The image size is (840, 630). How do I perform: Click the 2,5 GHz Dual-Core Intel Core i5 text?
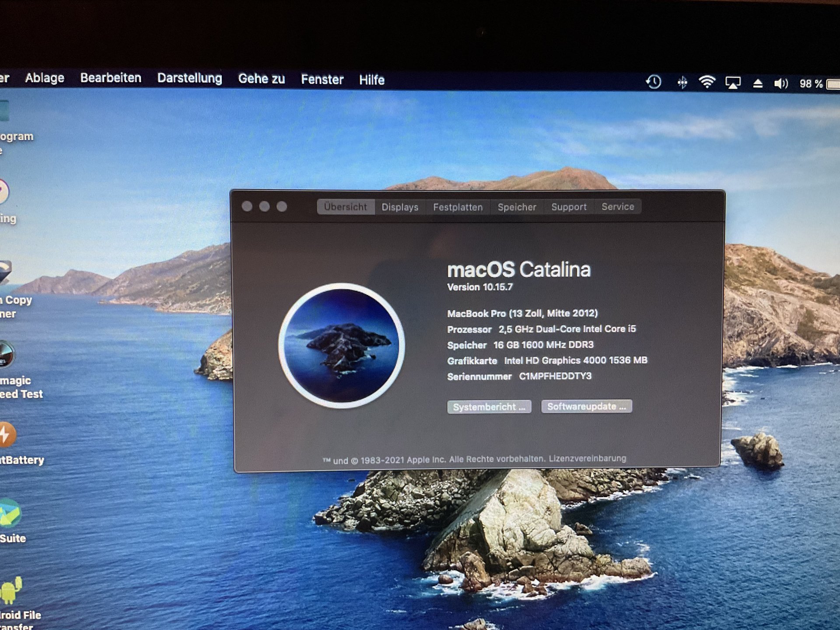tap(567, 329)
